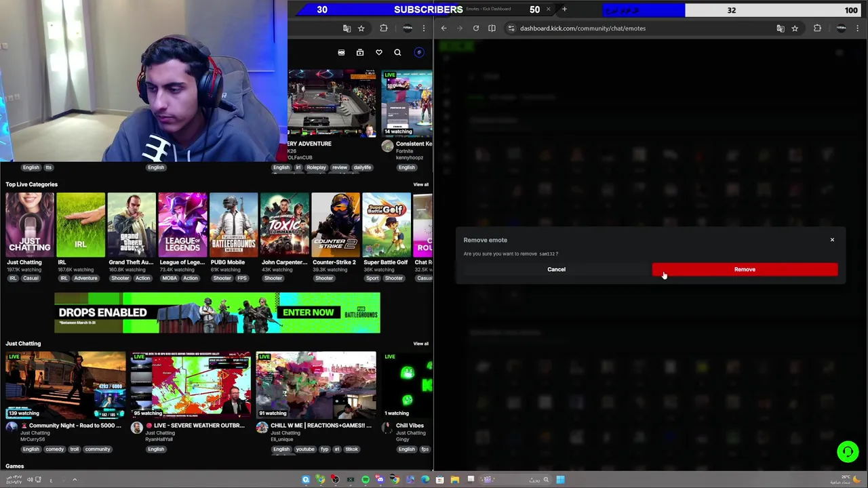View all Top Live Categories
Viewport: 868px width, 488px height.
(421, 184)
